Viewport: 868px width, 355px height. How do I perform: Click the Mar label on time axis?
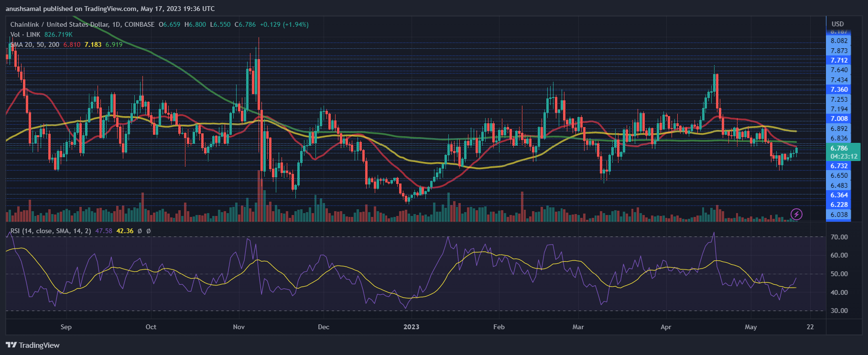[x=578, y=327]
